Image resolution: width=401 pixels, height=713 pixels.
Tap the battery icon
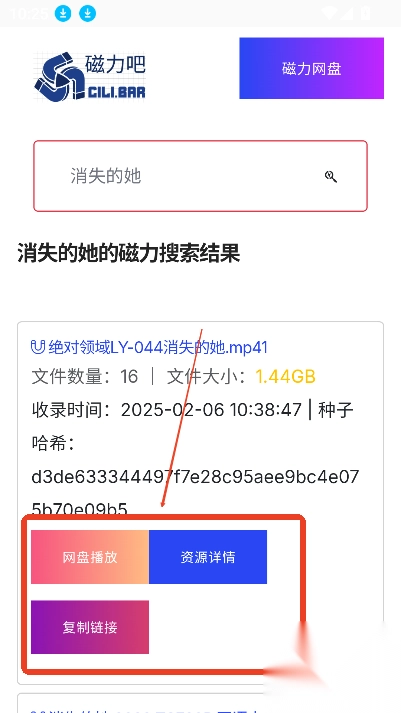365,14
